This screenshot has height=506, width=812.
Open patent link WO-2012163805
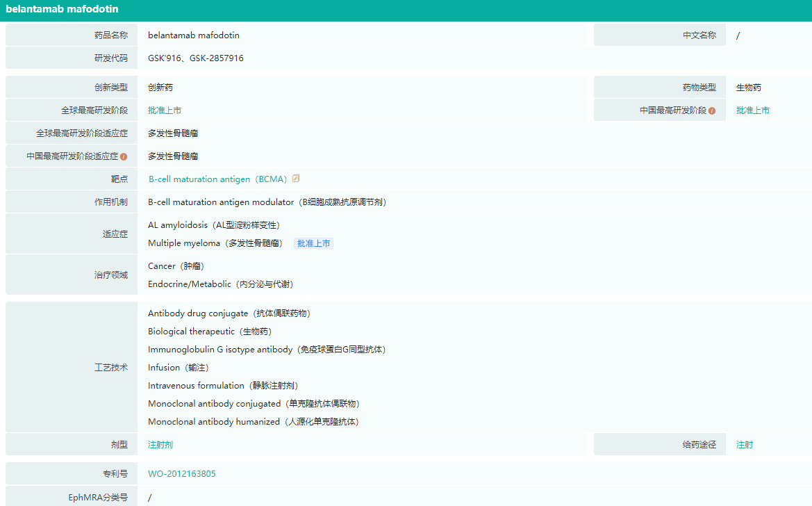[x=182, y=474]
